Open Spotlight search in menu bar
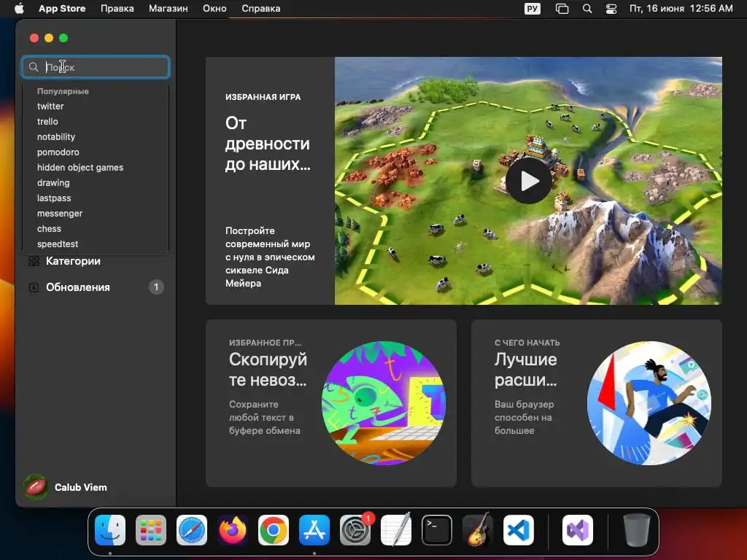The image size is (747, 560). pyautogui.click(x=587, y=9)
